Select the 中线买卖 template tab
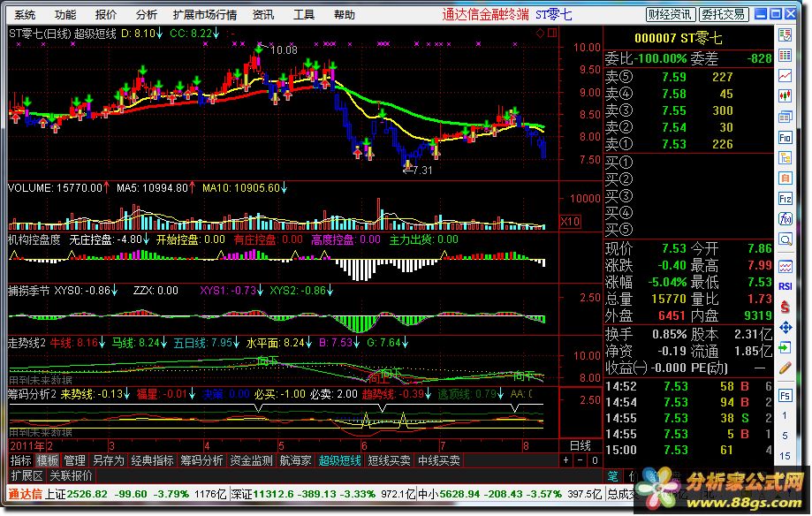Viewport: 812px width, 516px height. tap(438, 460)
